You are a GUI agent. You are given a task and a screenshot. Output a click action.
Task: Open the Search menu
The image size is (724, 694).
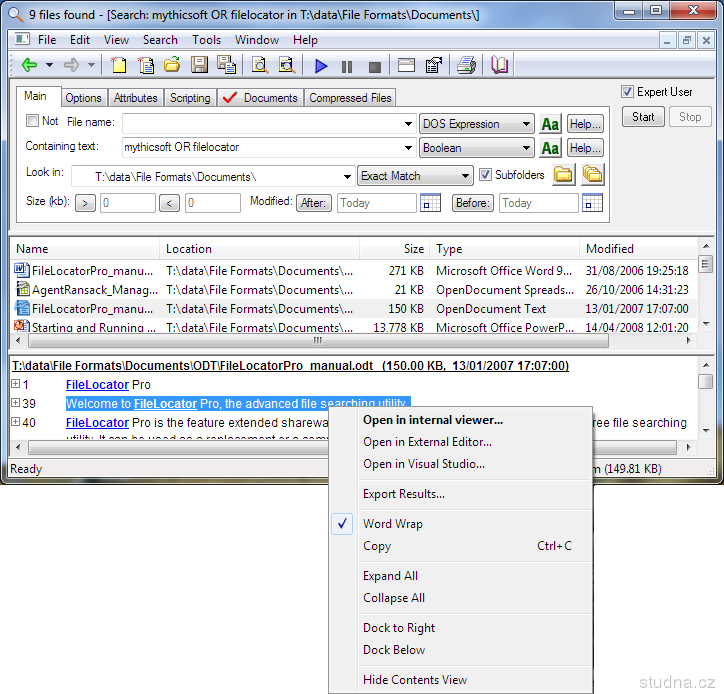(x=160, y=40)
